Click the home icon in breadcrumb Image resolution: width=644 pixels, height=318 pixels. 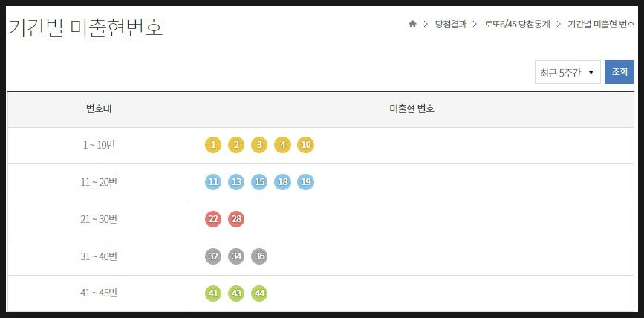(412, 25)
